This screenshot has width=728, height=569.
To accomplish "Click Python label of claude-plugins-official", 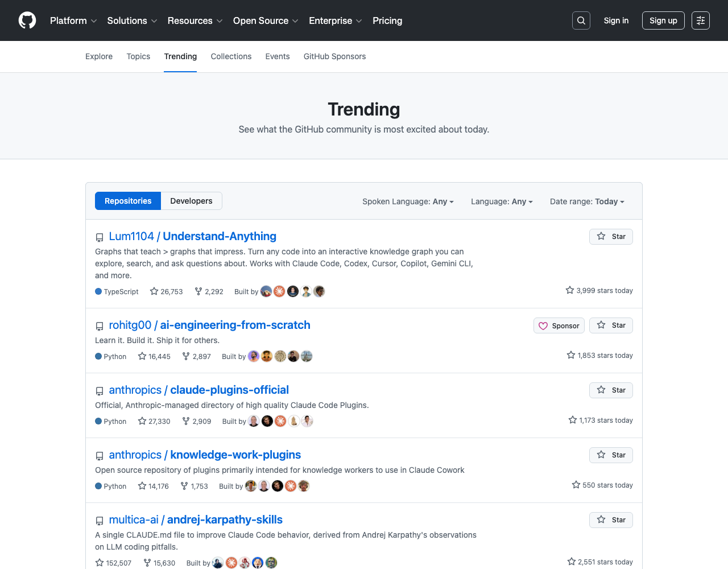I will point(115,421).
